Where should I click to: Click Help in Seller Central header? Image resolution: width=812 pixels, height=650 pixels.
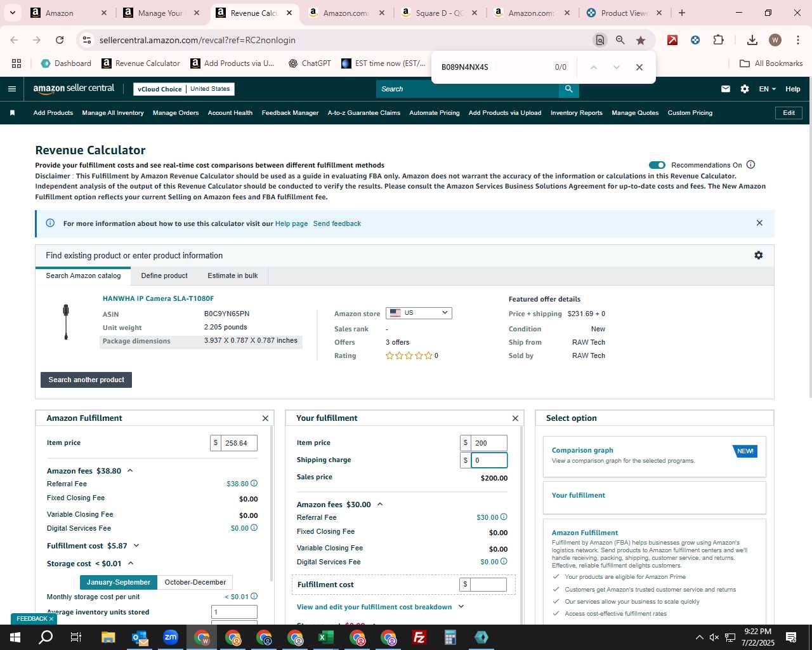pos(793,89)
